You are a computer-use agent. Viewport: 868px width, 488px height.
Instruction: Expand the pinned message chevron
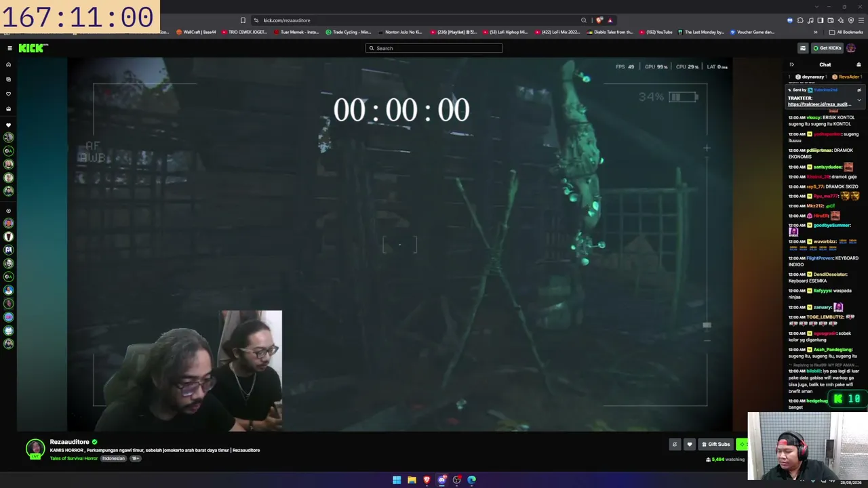tap(859, 100)
